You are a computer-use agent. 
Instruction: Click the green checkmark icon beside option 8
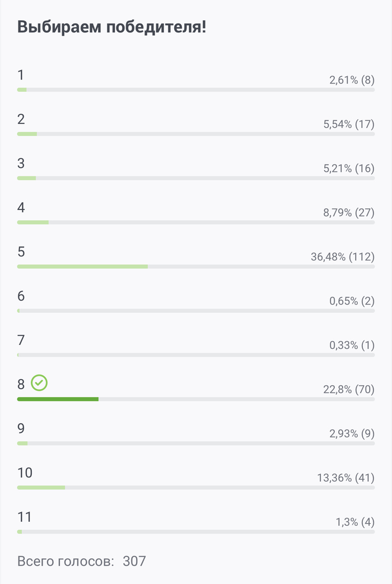[39, 384]
